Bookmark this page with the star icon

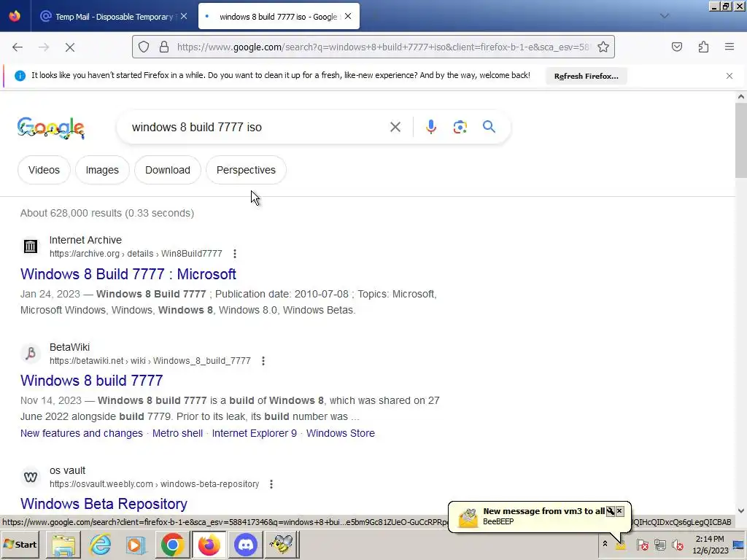(603, 47)
